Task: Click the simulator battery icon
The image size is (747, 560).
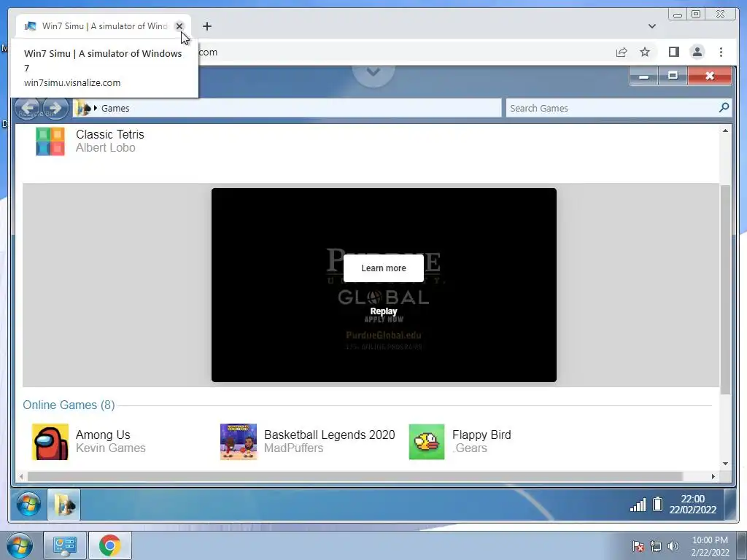Action: (657, 504)
